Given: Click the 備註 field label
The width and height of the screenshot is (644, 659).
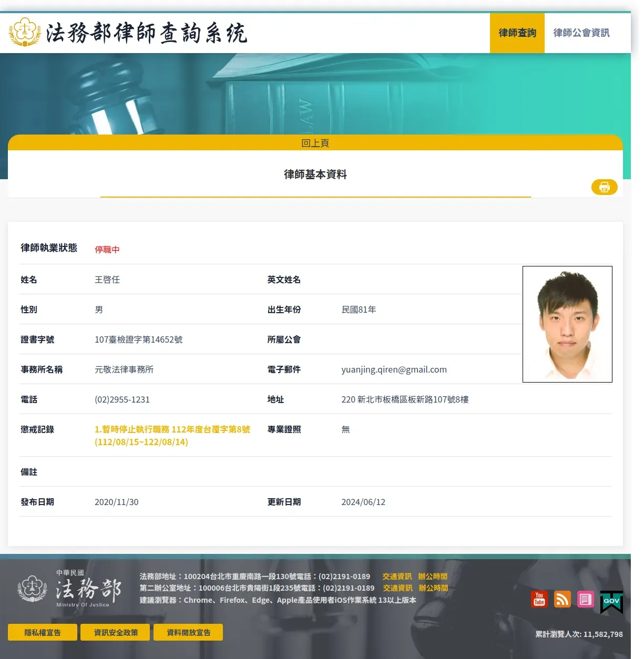Looking at the screenshot, I should [x=29, y=472].
